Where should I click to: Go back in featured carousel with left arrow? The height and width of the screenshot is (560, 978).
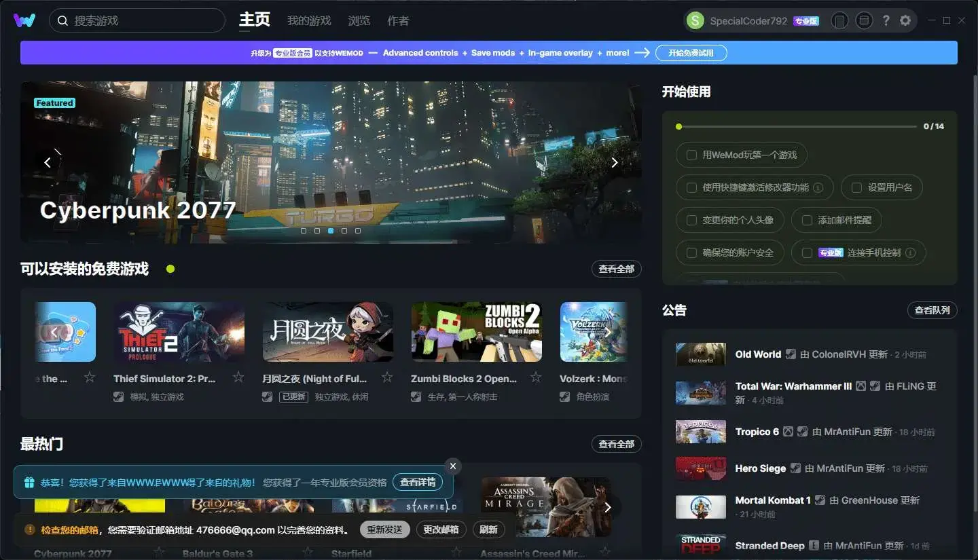pyautogui.click(x=48, y=162)
